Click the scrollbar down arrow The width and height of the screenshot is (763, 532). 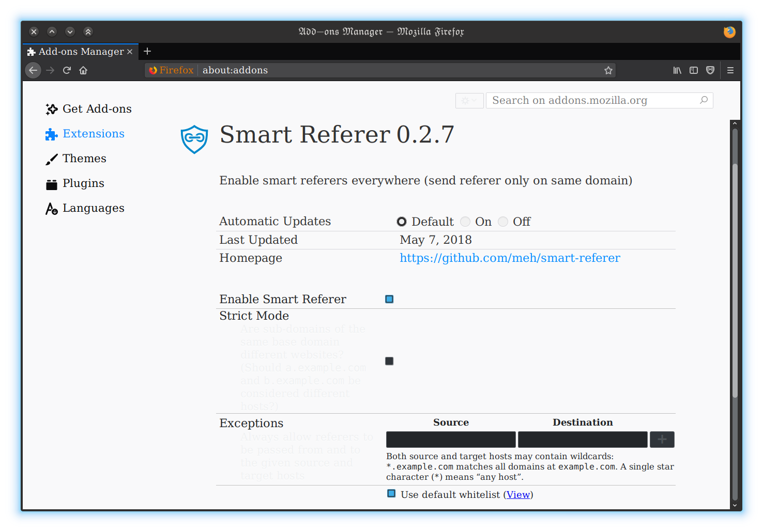(x=735, y=506)
